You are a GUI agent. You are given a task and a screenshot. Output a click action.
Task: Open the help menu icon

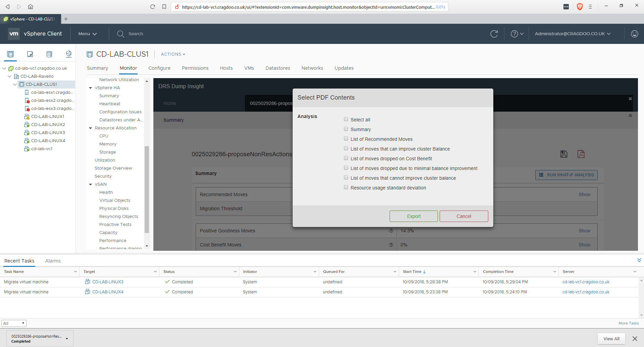517,34
